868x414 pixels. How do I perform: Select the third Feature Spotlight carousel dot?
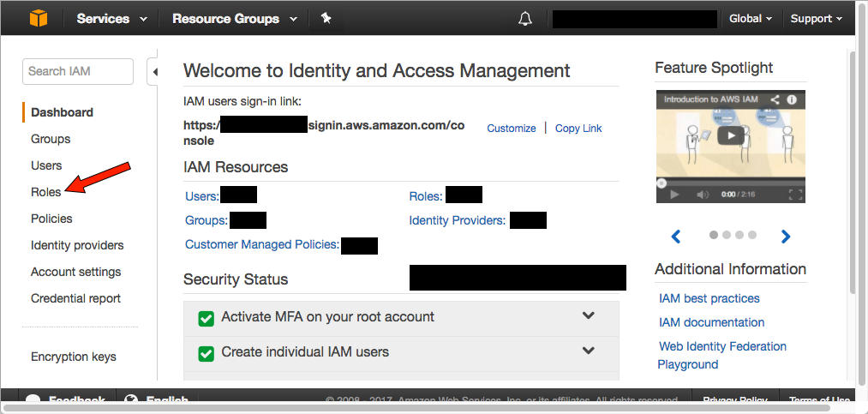coord(739,235)
